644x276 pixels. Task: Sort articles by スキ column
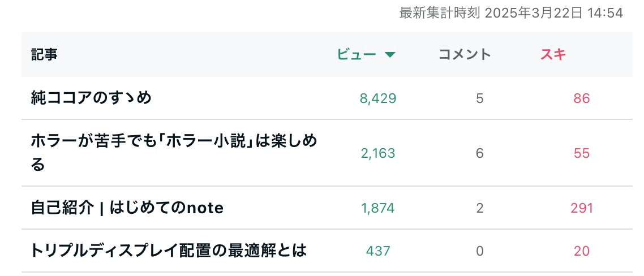[x=553, y=54]
